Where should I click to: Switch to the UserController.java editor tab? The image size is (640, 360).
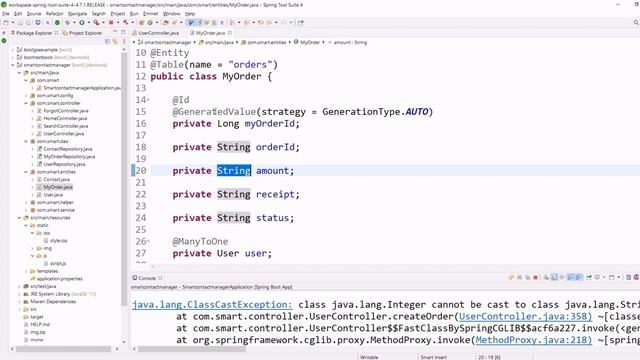[158, 33]
